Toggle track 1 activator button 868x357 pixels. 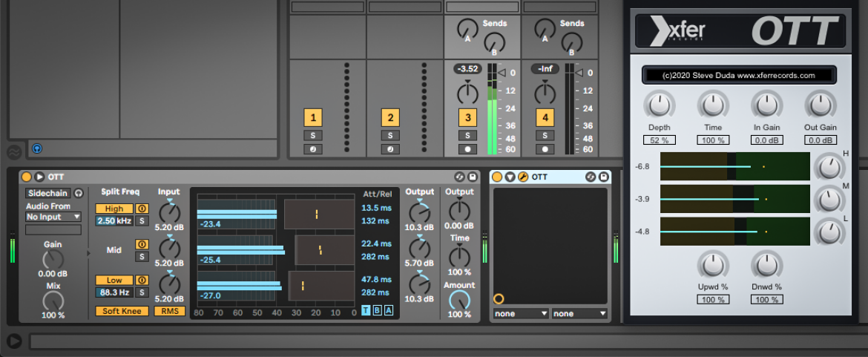click(x=313, y=118)
